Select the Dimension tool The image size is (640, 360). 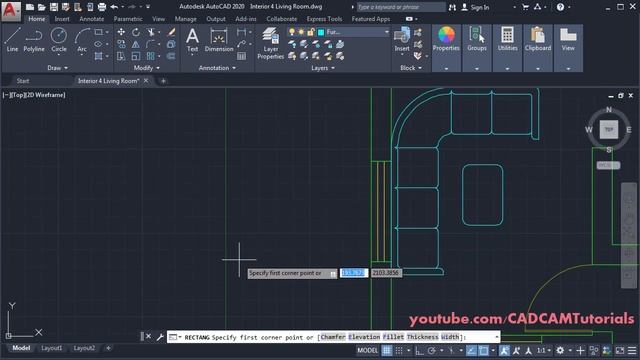tap(219, 40)
